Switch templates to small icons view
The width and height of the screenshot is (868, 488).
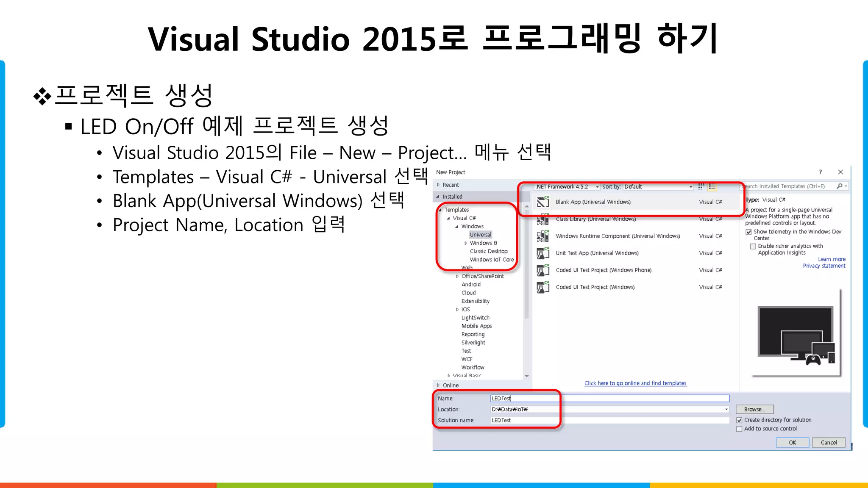click(701, 186)
